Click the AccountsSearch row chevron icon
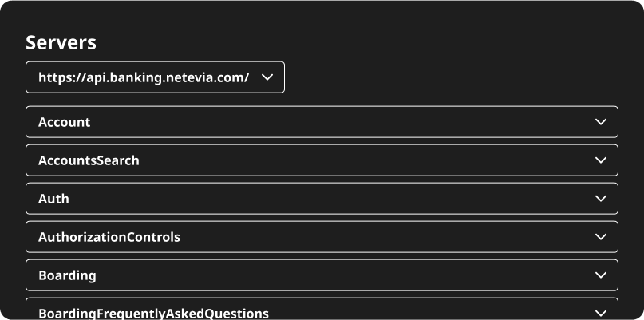The height and width of the screenshot is (320, 644). [x=601, y=160]
